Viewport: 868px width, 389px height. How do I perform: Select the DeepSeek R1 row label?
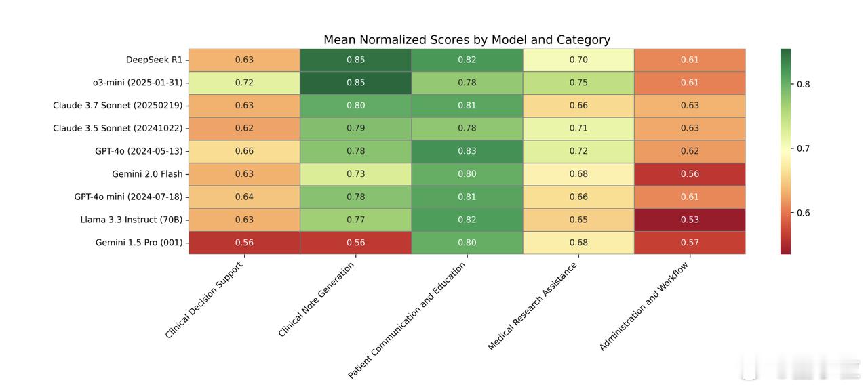154,60
